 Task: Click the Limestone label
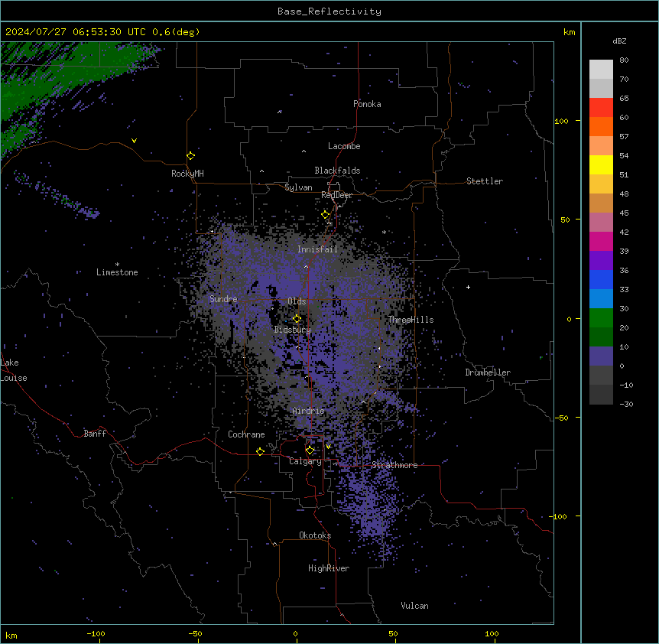coord(117,272)
